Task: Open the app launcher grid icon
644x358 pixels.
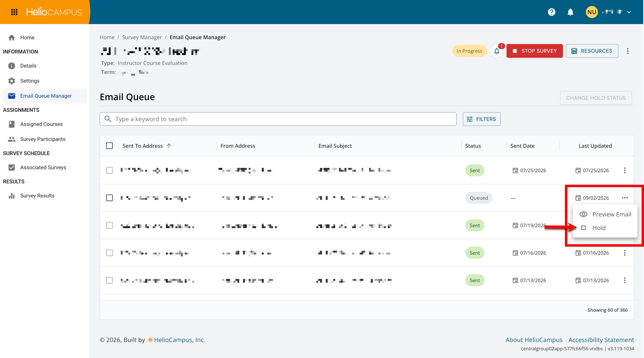Action: pyautogui.click(x=14, y=12)
